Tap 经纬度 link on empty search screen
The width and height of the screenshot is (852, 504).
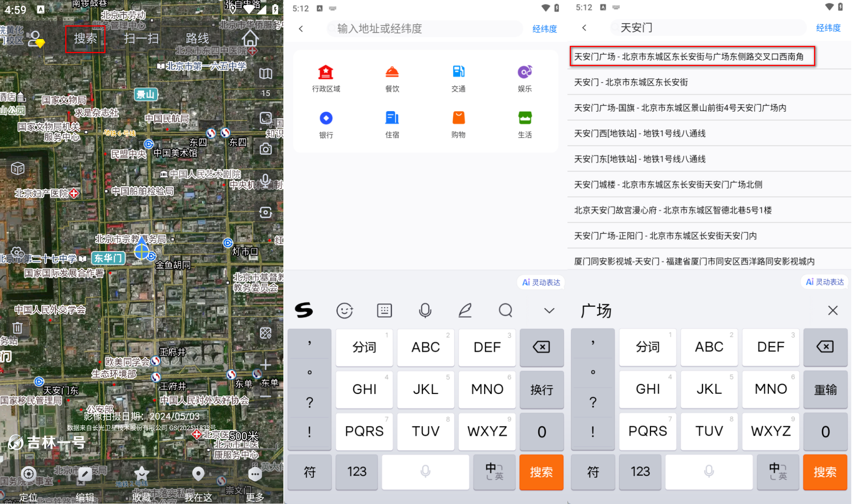[544, 29]
